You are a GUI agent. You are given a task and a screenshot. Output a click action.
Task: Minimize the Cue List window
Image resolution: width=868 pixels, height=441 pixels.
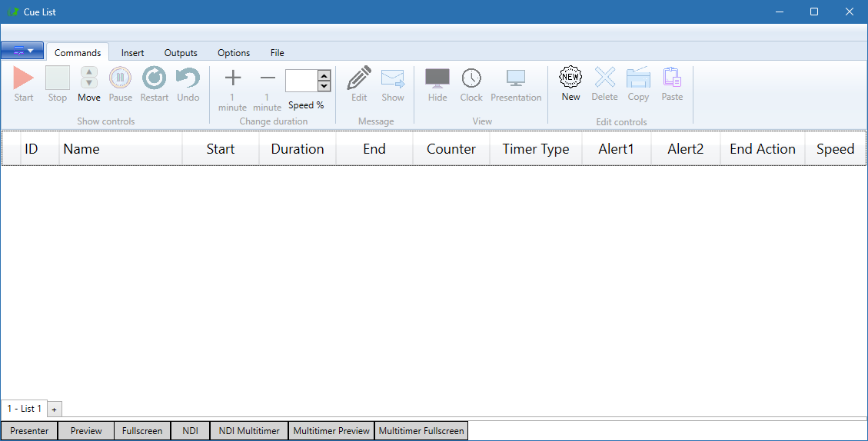pos(780,12)
